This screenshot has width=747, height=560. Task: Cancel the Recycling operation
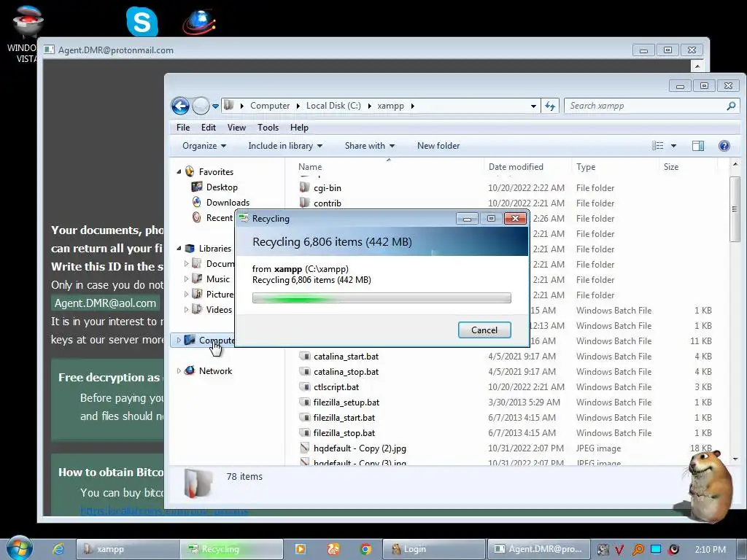484,330
